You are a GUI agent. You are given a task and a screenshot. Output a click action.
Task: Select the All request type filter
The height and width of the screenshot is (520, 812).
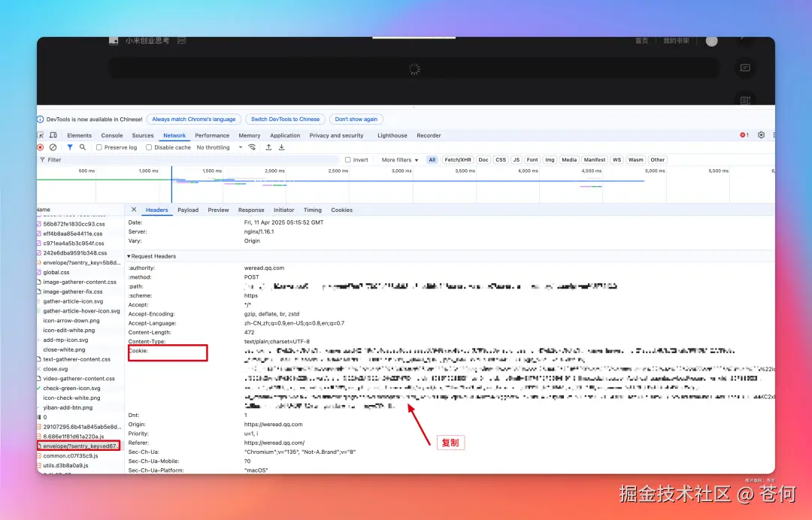coord(432,160)
